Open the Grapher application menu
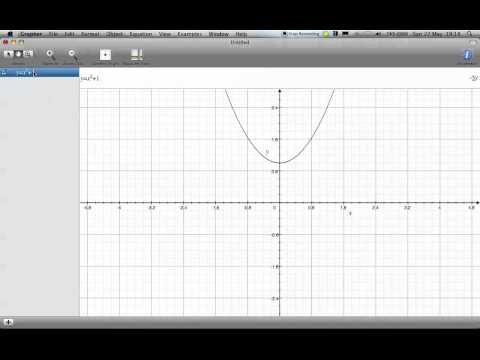This screenshot has width=480, height=360. pyautogui.click(x=31, y=34)
